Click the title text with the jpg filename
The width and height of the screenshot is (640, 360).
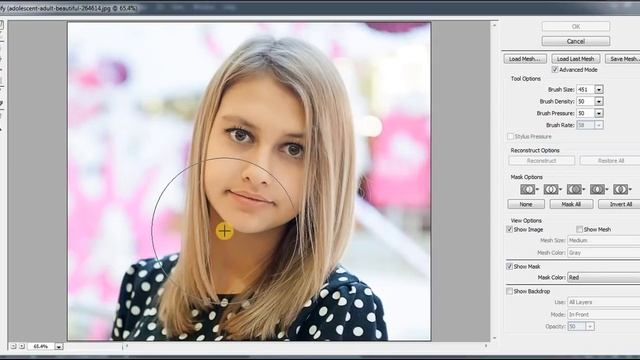coord(69,8)
